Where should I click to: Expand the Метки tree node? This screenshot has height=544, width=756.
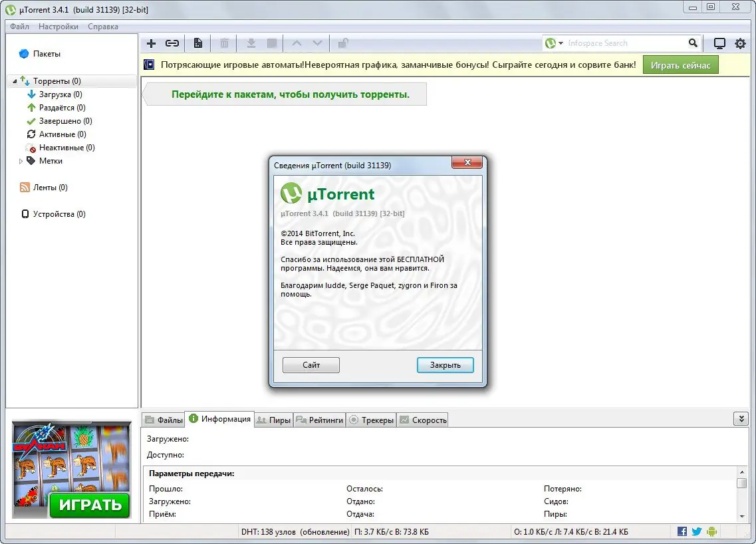pyautogui.click(x=21, y=161)
